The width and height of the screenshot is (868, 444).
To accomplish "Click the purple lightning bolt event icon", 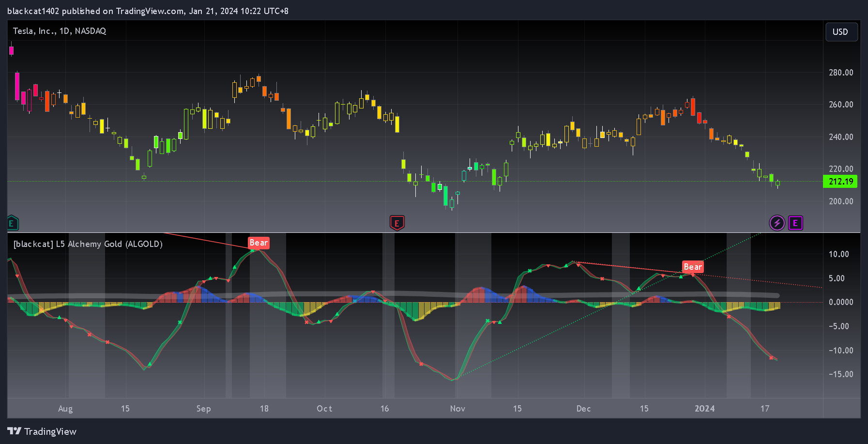I will [x=777, y=223].
